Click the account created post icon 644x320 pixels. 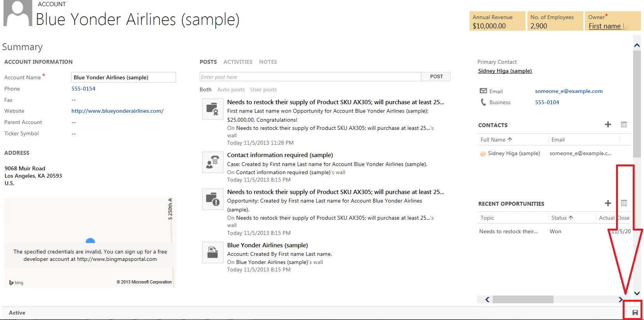(x=213, y=252)
